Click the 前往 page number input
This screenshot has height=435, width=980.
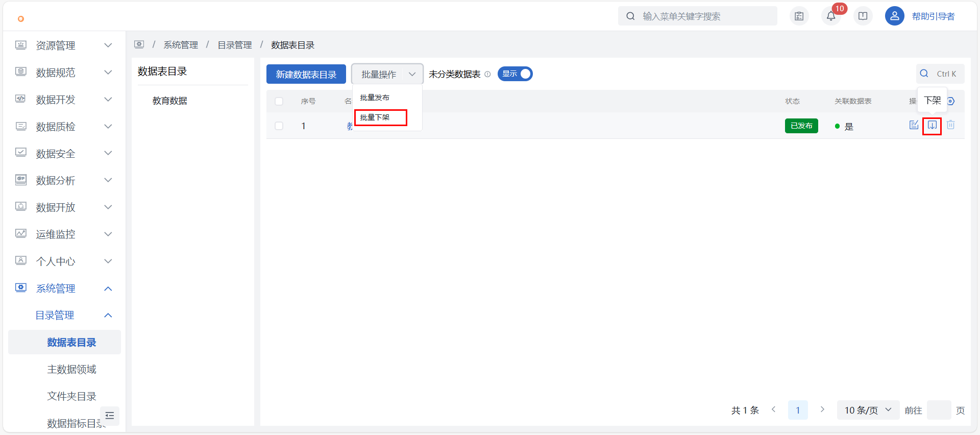tap(939, 410)
